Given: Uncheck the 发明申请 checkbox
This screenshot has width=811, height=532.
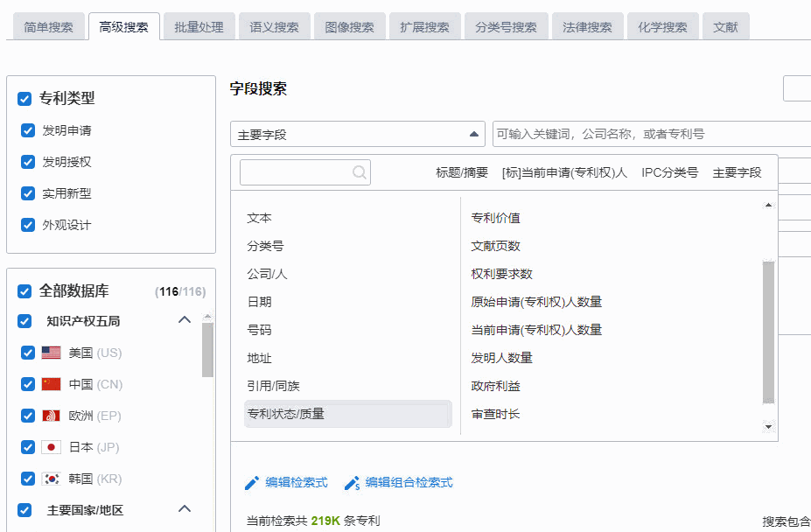Looking at the screenshot, I should (28, 130).
